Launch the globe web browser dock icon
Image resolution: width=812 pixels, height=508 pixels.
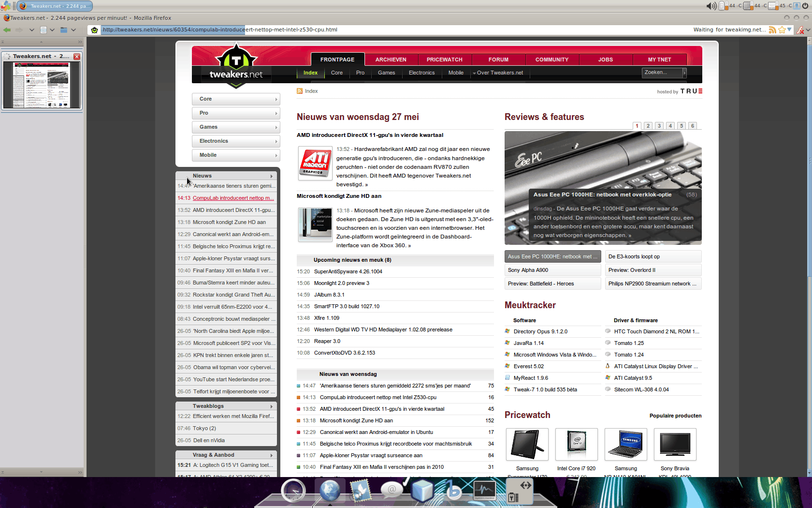click(x=330, y=490)
